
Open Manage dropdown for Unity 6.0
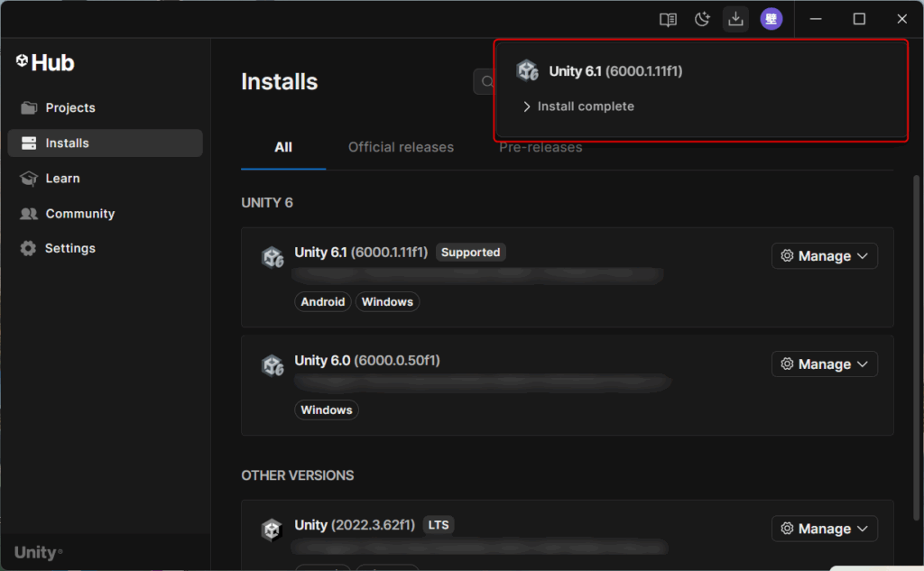click(x=825, y=364)
